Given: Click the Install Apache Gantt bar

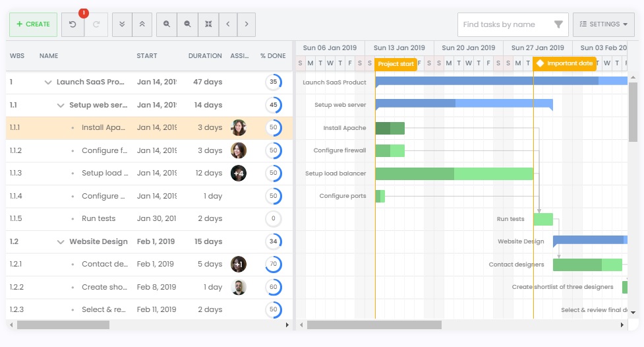Looking at the screenshot, I should [x=390, y=128].
